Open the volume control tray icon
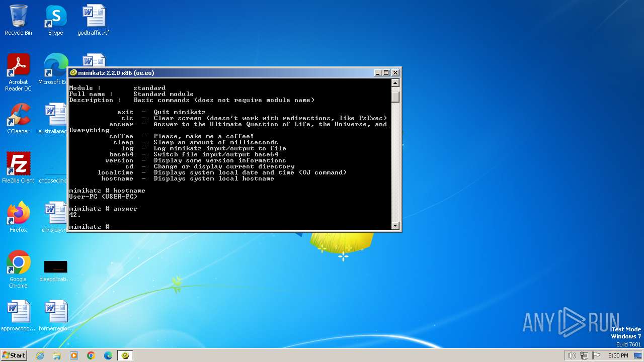Viewport: 644px width, 362px height. 572,355
